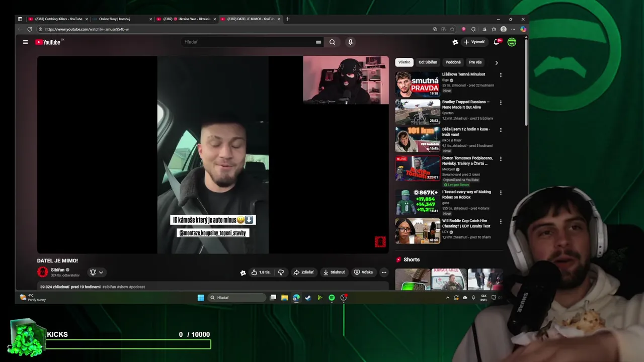This screenshot has width=644, height=362.
Task: Add page to favorites with star icon
Action: click(x=452, y=29)
